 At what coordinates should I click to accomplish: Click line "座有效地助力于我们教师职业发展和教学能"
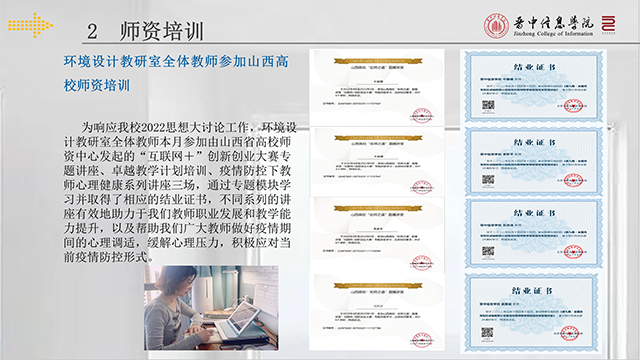click(177, 214)
